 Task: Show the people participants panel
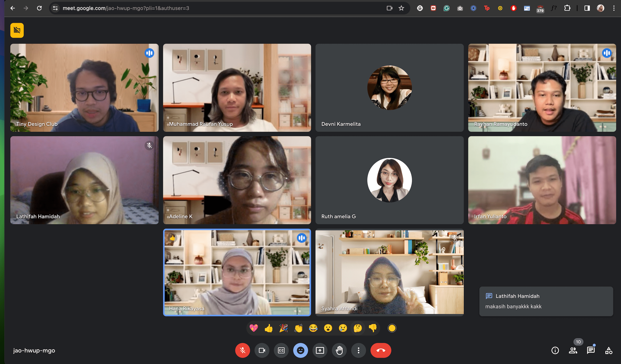click(x=573, y=350)
